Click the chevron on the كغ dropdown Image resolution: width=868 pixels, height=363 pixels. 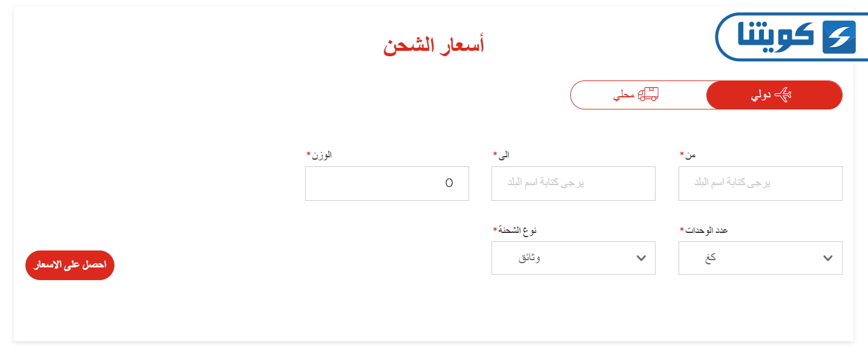[828, 258]
